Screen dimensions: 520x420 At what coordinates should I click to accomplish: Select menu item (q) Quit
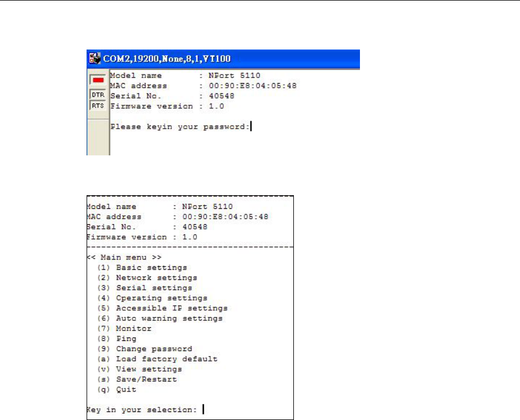(117, 389)
